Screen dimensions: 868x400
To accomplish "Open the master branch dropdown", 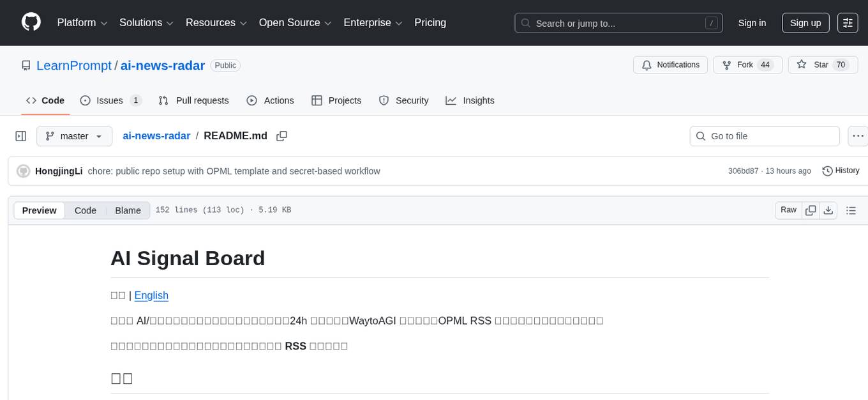I will point(74,136).
